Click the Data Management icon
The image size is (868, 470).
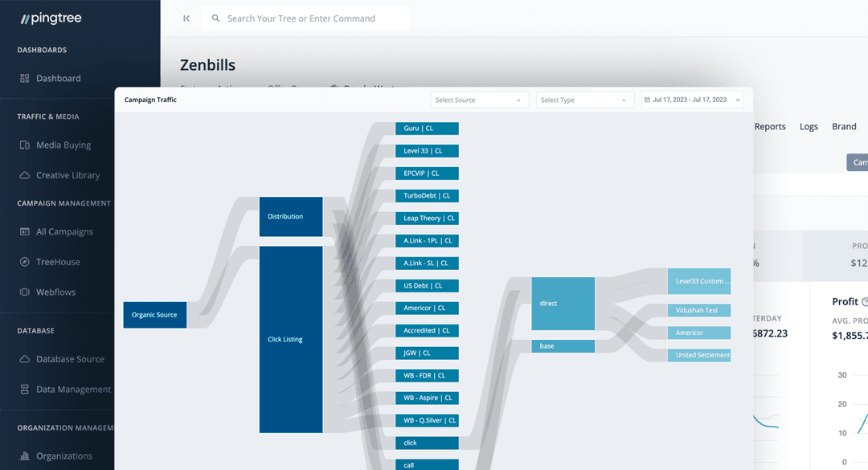pyautogui.click(x=24, y=390)
